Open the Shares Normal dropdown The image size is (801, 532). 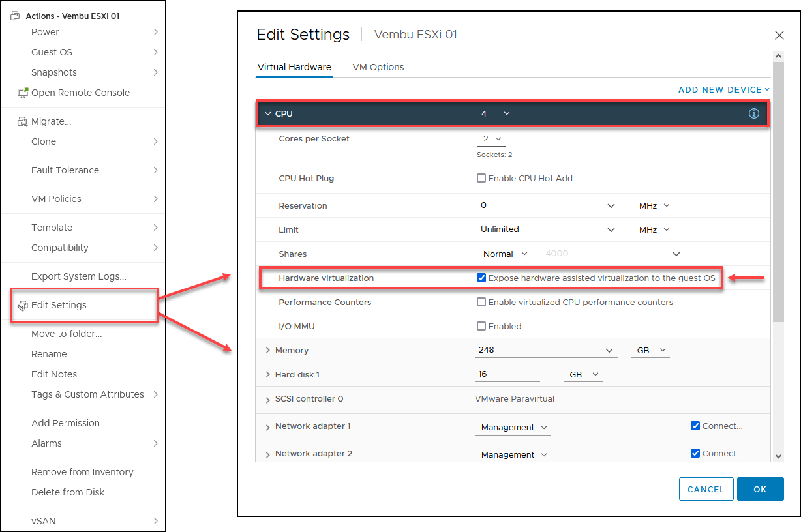pos(504,254)
